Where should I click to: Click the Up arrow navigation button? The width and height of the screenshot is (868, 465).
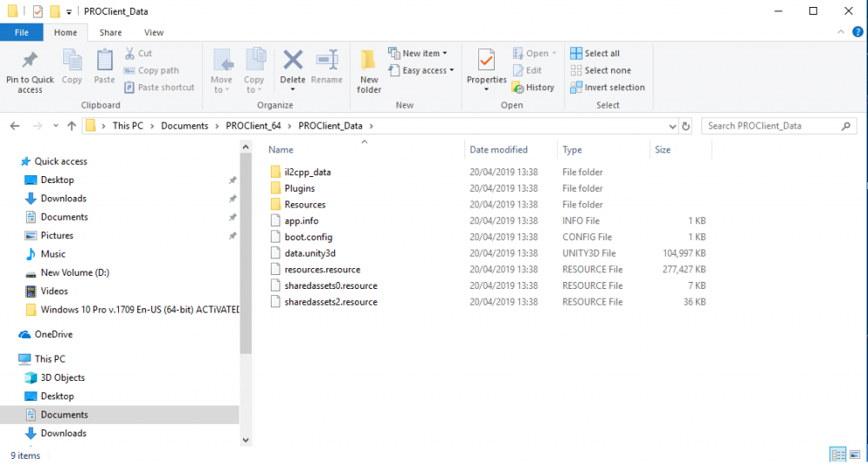71,126
